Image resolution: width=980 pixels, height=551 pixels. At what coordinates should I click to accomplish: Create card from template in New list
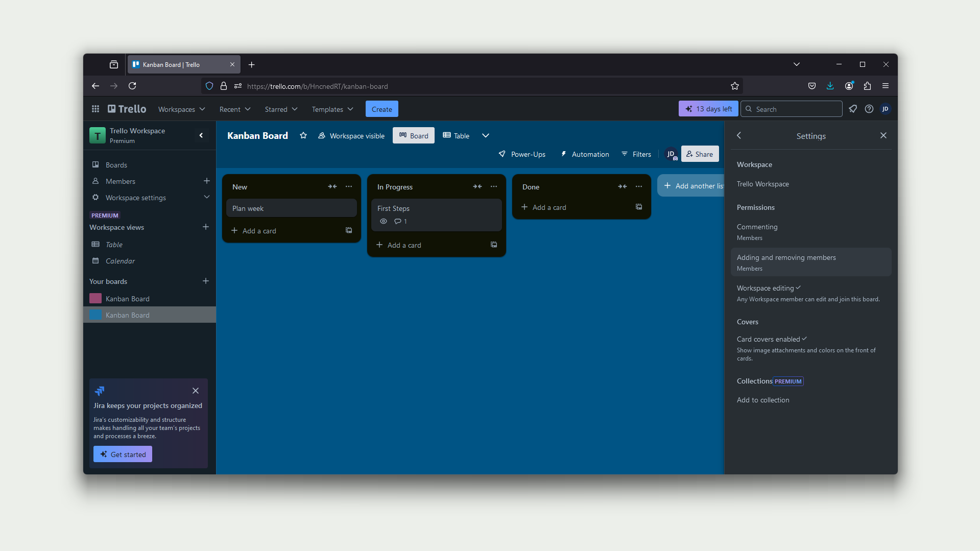click(x=349, y=230)
